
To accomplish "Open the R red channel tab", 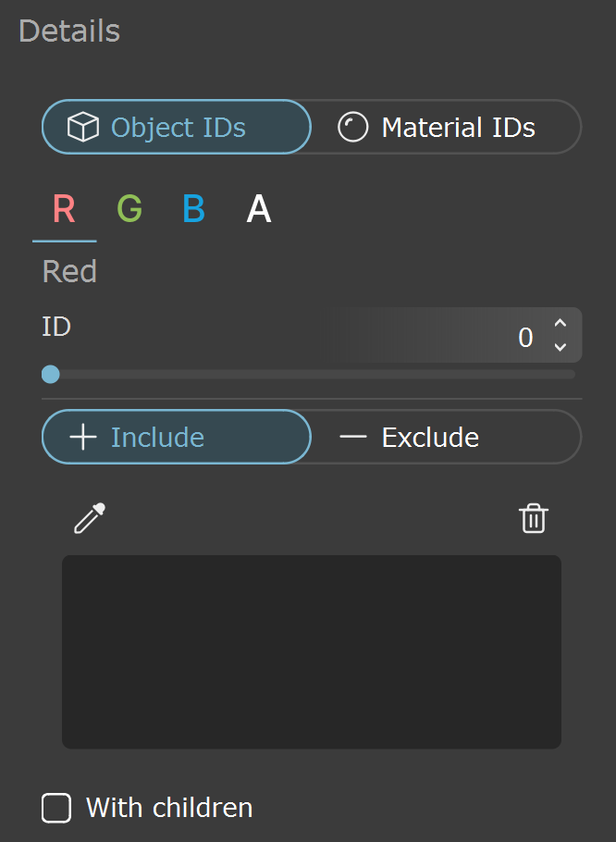I will click(65, 209).
